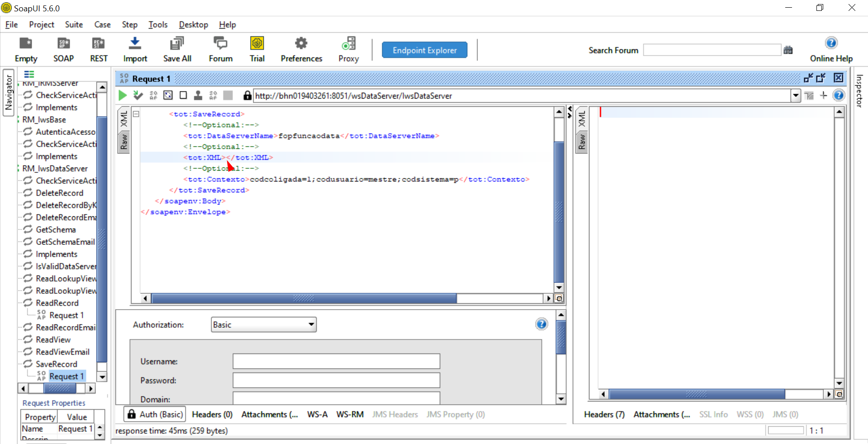Open the Suite menu

click(x=74, y=24)
